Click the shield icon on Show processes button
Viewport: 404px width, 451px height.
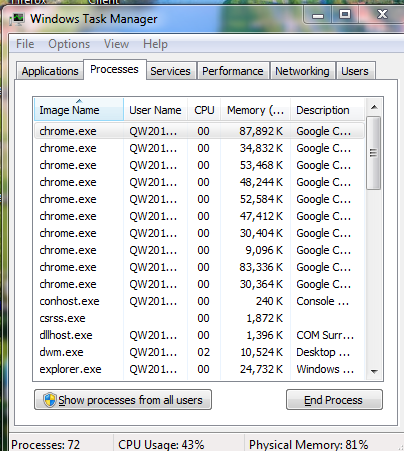coord(50,400)
